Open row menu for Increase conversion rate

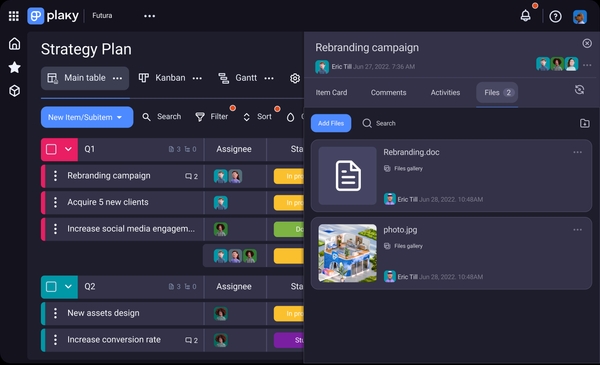(55, 340)
